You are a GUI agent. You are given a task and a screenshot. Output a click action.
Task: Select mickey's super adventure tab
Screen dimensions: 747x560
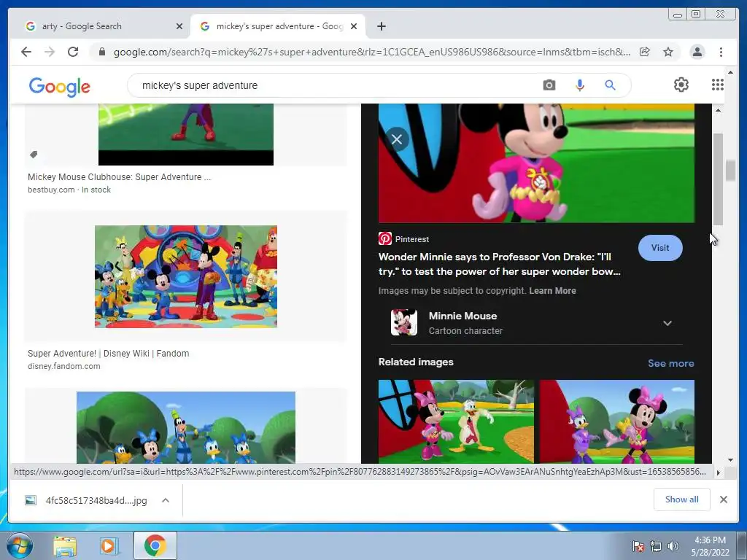[x=278, y=26]
